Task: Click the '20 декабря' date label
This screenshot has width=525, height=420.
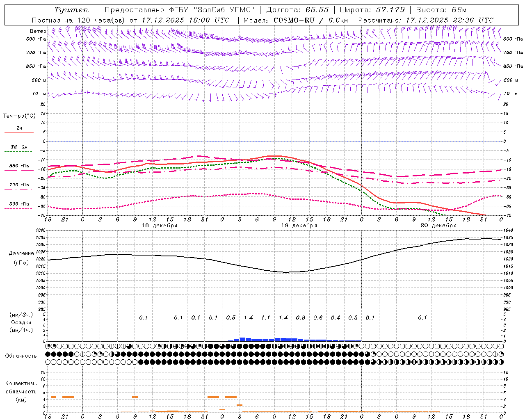Action: click(438, 226)
